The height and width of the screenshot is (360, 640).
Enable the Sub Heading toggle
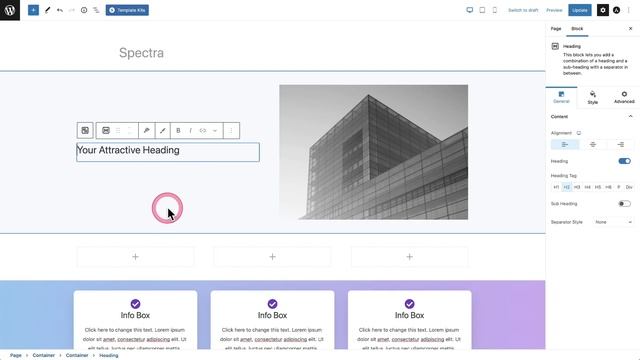tap(624, 204)
